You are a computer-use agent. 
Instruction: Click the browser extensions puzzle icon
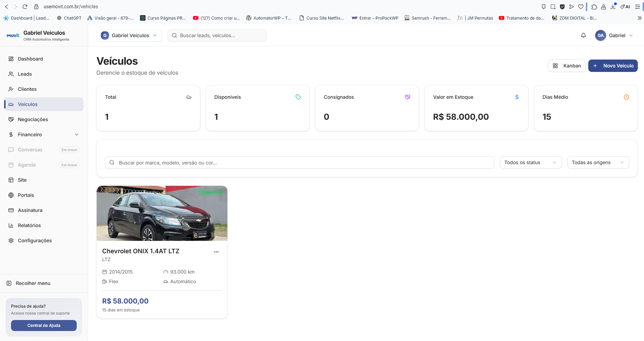pyautogui.click(x=594, y=7)
